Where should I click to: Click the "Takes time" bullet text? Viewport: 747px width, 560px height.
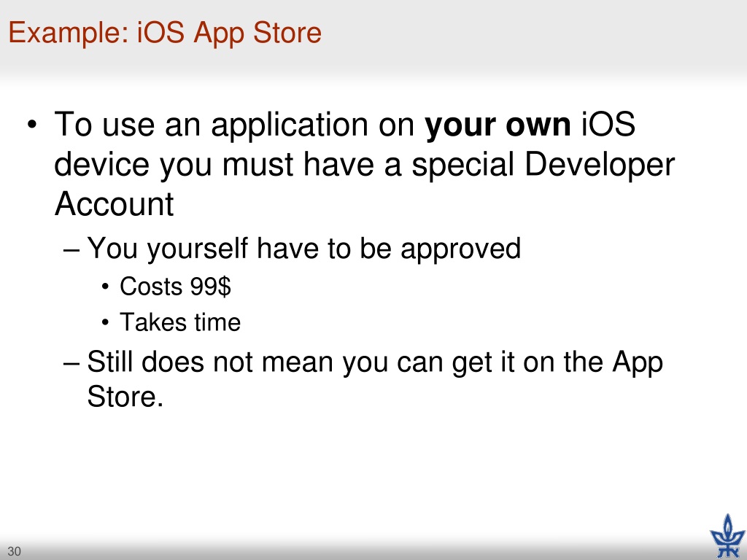point(180,322)
